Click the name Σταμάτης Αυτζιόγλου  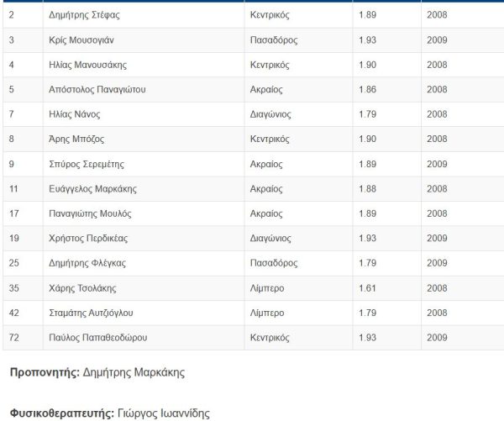click(x=91, y=313)
